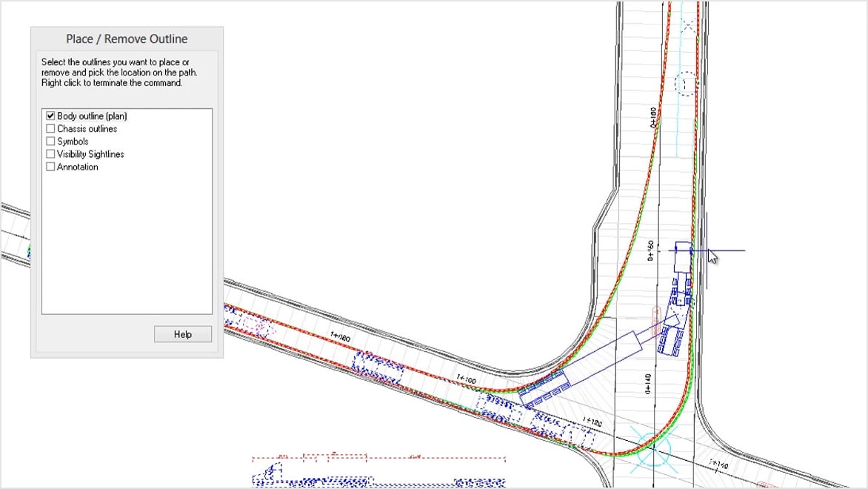Toggle off the Body outline (plan) checkbox
This screenshot has width=868, height=489.
(50, 116)
